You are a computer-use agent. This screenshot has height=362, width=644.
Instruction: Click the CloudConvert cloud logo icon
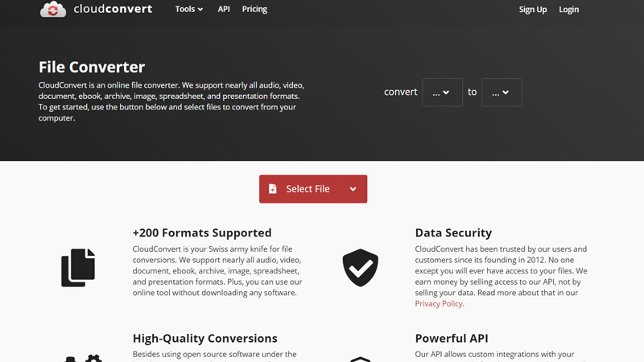pos(53,9)
